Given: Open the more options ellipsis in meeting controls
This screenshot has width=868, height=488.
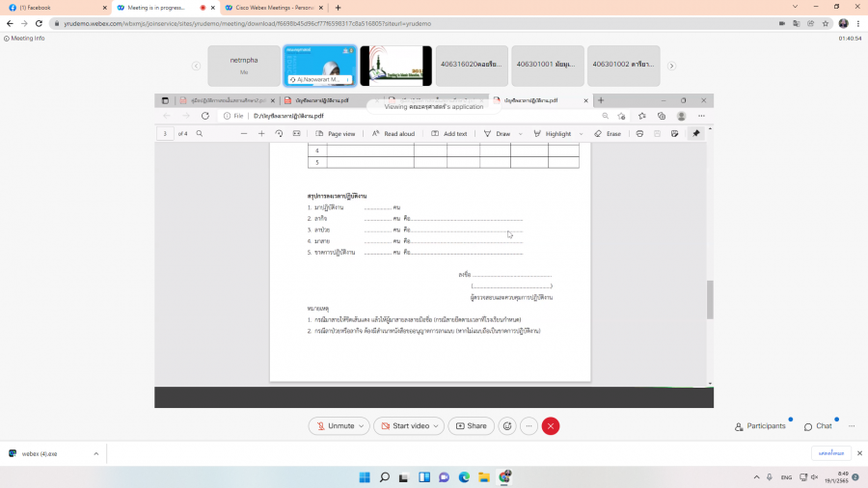Looking at the screenshot, I should (529, 426).
